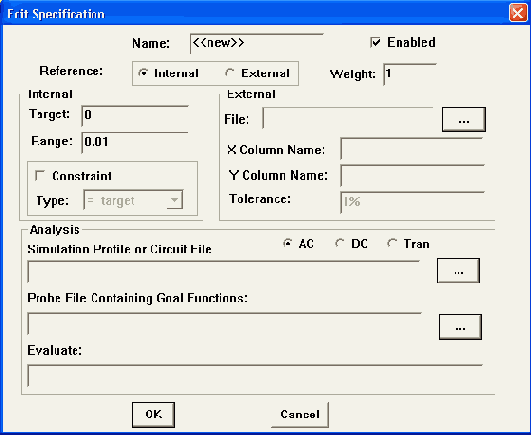The width and height of the screenshot is (531, 435).
Task: Click the Tolerance field
Action: point(412,202)
